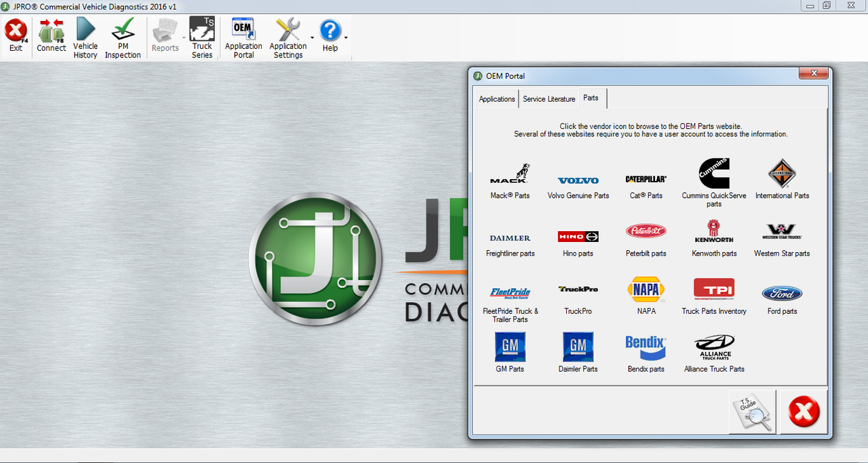Screen dimensions: 868x463
Task: Click the Volvo Genuine Parts logo
Action: tap(578, 180)
